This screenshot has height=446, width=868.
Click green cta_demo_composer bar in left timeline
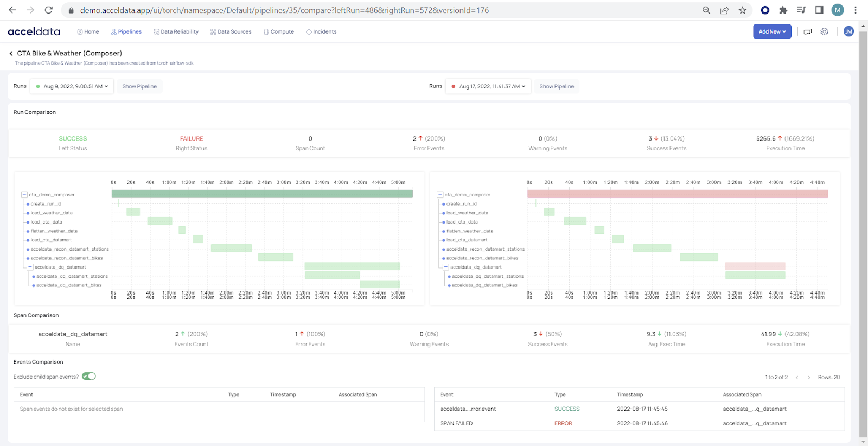click(262, 194)
